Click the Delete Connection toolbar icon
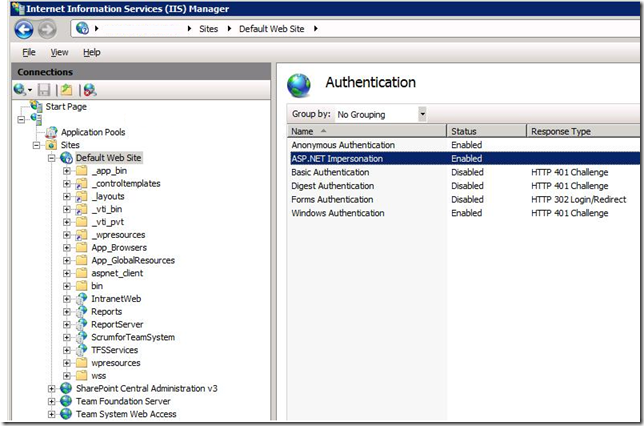Viewport: 644px width, 426px height. (x=90, y=90)
